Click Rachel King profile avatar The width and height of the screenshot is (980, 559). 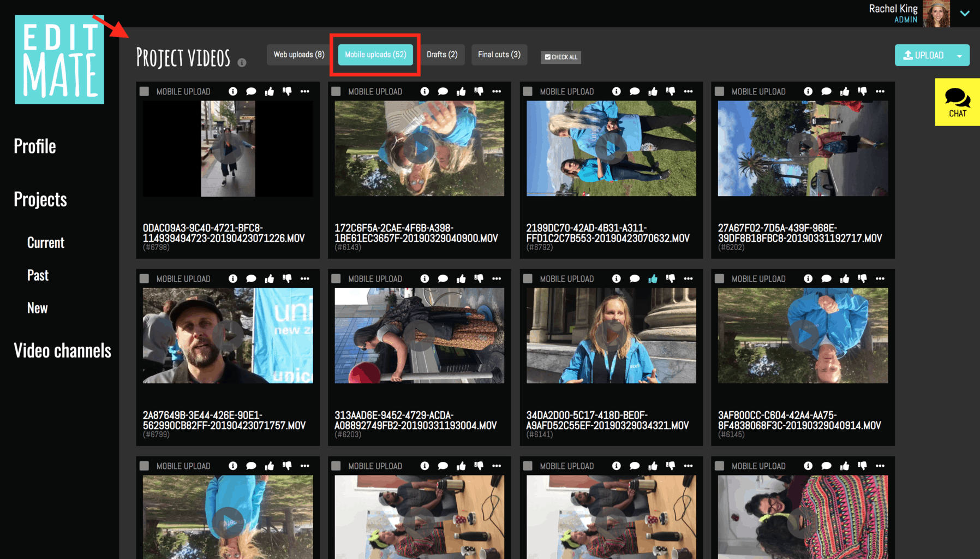(x=936, y=14)
